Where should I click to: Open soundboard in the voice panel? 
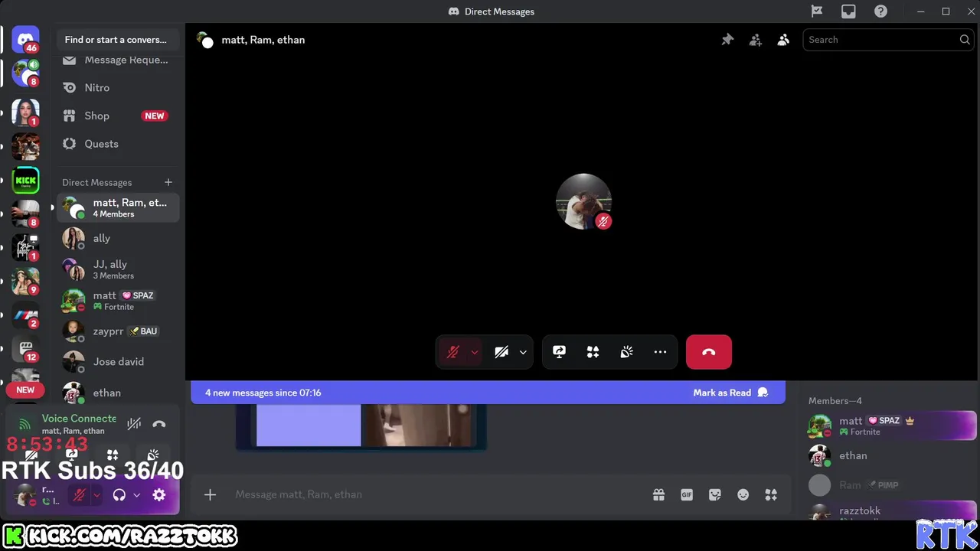(153, 455)
